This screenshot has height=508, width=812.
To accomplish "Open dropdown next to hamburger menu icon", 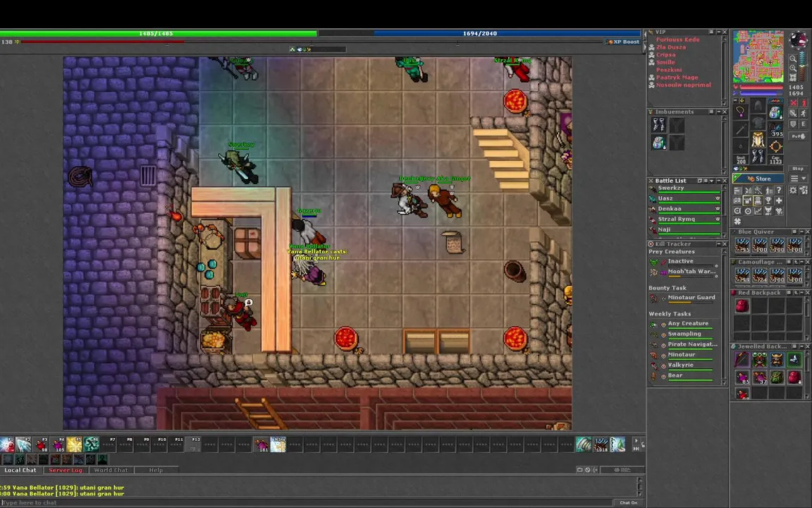I will (x=804, y=179).
